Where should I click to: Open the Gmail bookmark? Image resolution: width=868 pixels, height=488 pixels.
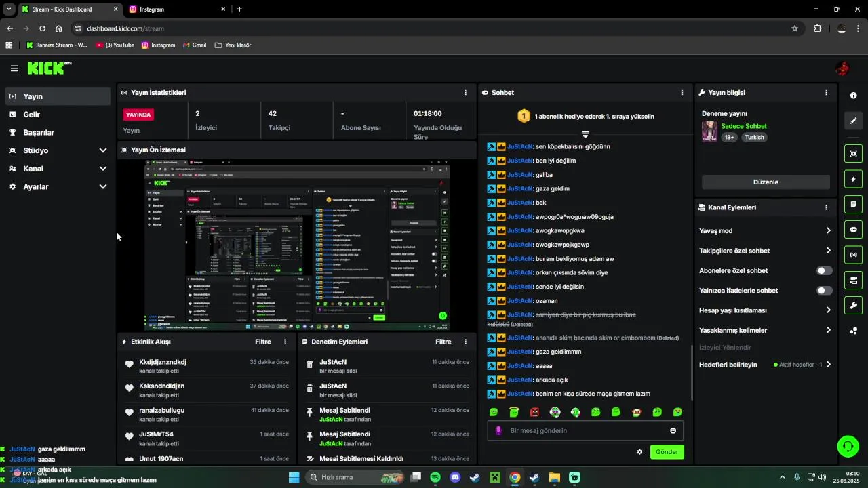(x=194, y=45)
